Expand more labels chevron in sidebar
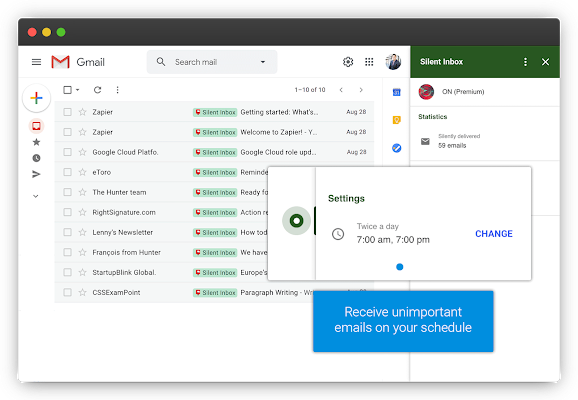The height and width of the screenshot is (400, 578). tap(36, 196)
